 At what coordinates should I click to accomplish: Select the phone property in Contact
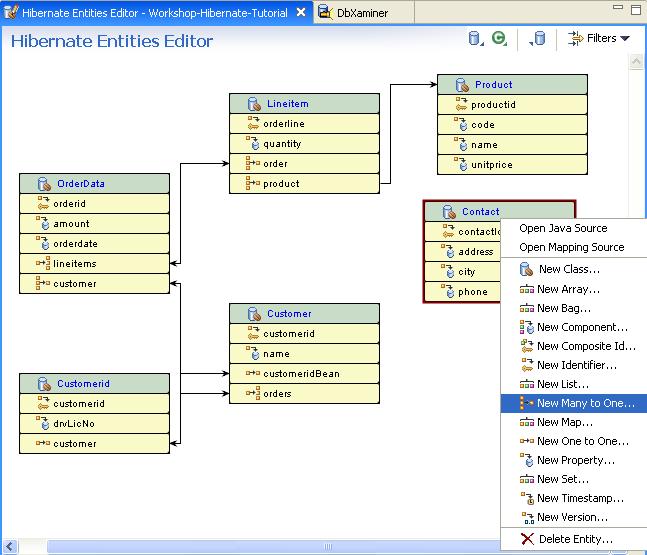[x=463, y=292]
